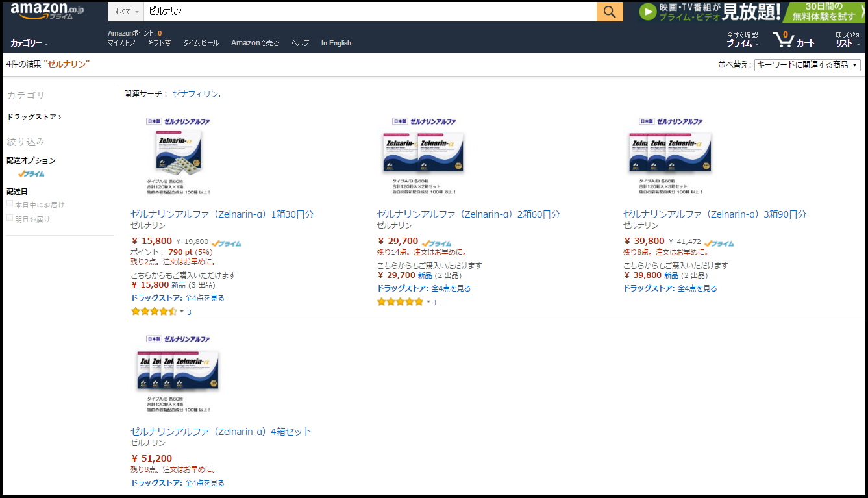Expand the ほしい物リスト dropdown
The height and width of the screenshot is (498, 868).
[847, 39]
